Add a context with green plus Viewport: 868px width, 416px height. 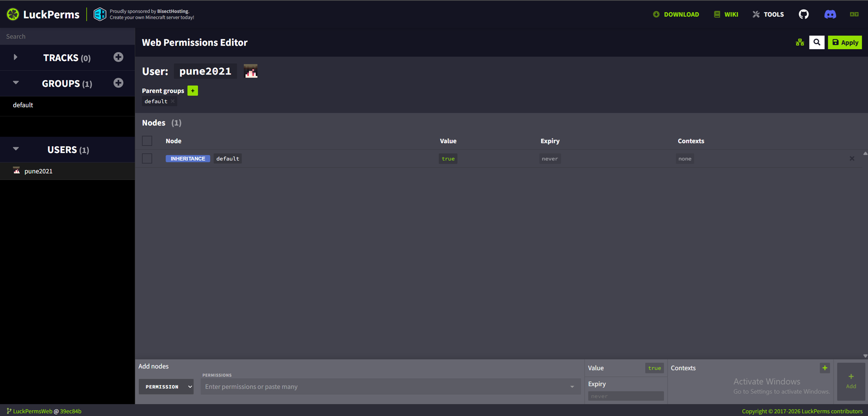pos(825,368)
